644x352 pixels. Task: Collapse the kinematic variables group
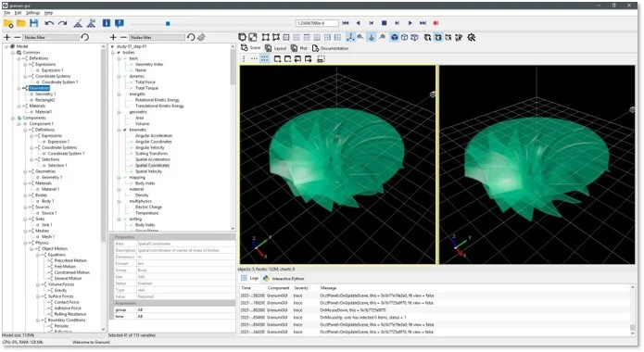(x=120, y=130)
